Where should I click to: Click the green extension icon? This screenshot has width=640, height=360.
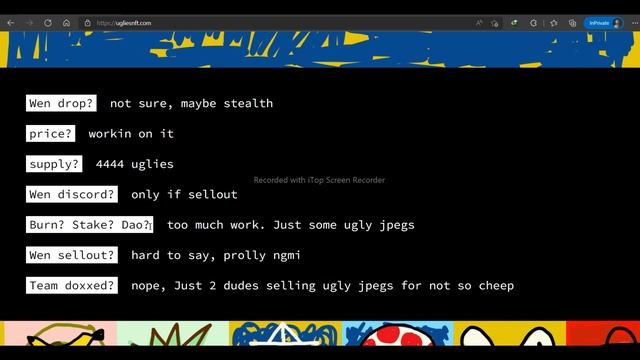coord(514,23)
